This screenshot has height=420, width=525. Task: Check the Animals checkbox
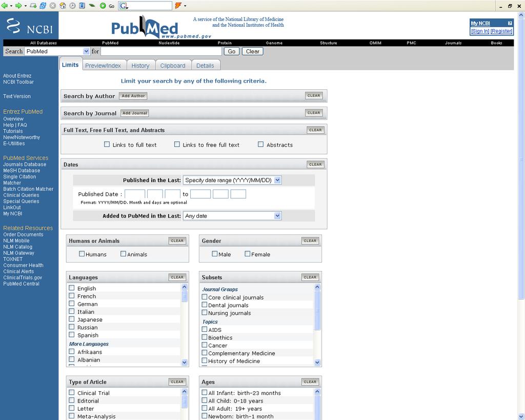click(123, 254)
